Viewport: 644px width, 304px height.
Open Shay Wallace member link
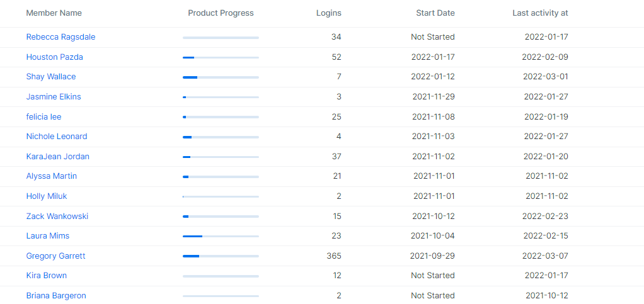pyautogui.click(x=50, y=77)
